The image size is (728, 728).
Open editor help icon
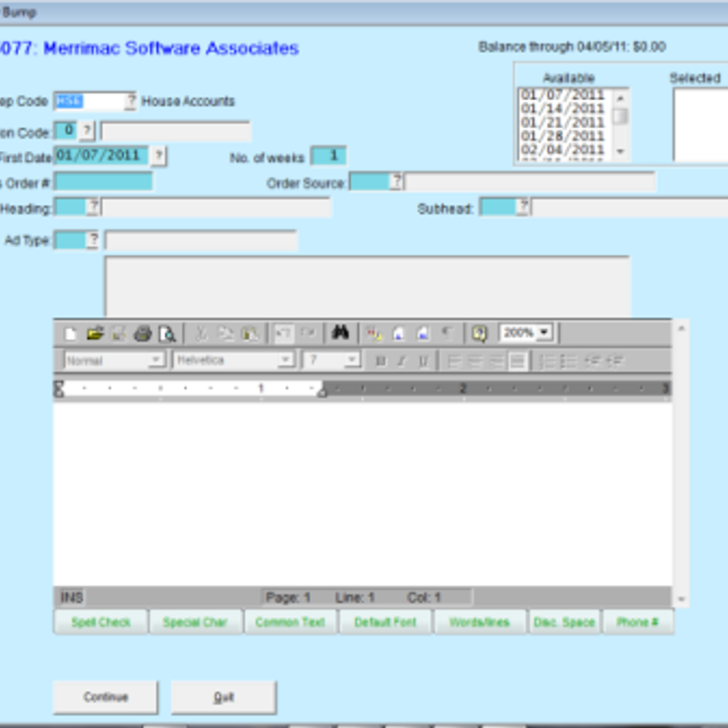[x=479, y=334]
